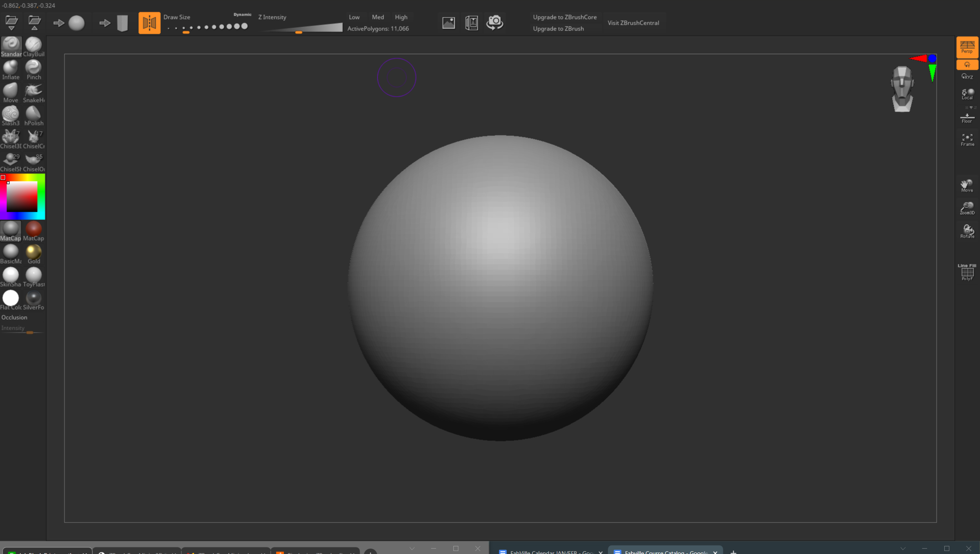Expand the save project options arrow
This screenshot has width=980, height=554.
(35, 29)
